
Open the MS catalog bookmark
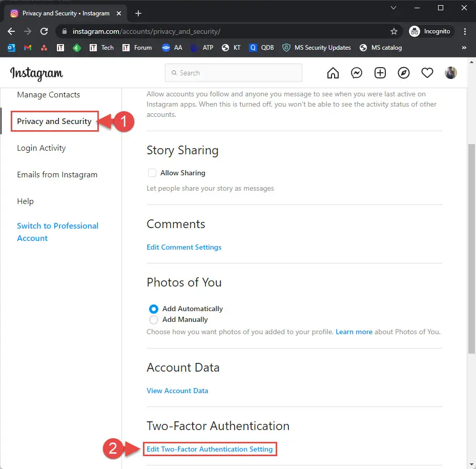pyautogui.click(x=381, y=48)
